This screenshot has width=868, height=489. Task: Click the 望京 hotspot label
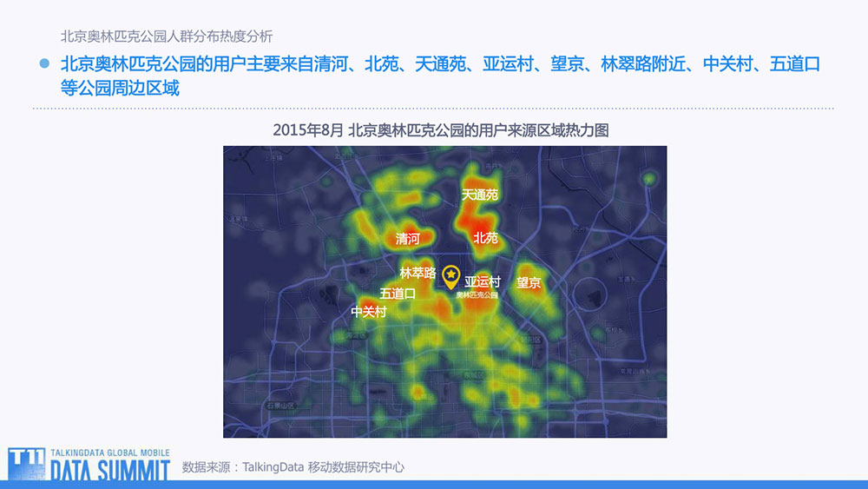(x=529, y=282)
